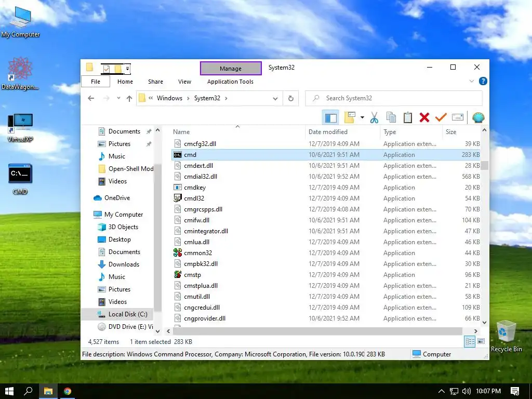Switch to the View ribbon tab

click(x=184, y=82)
